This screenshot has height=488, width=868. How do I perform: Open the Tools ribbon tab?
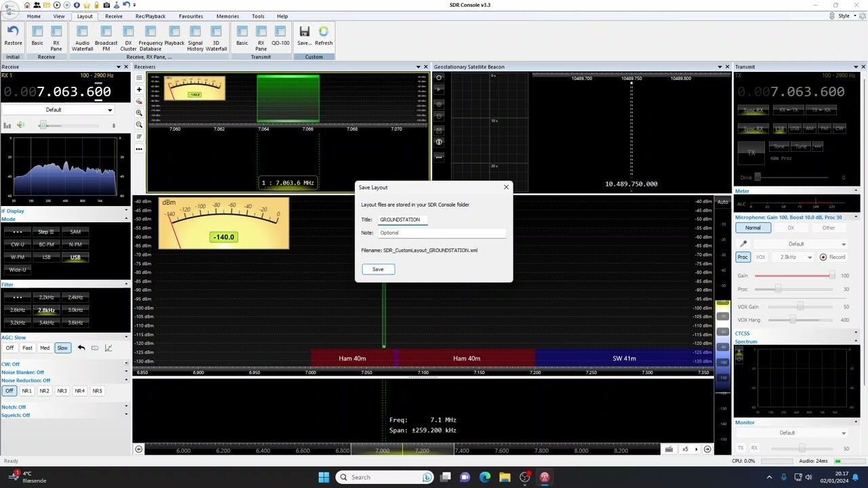click(x=258, y=16)
